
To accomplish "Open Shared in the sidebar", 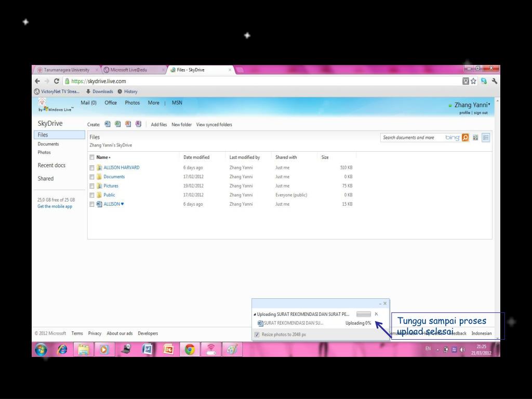I will click(46, 179).
